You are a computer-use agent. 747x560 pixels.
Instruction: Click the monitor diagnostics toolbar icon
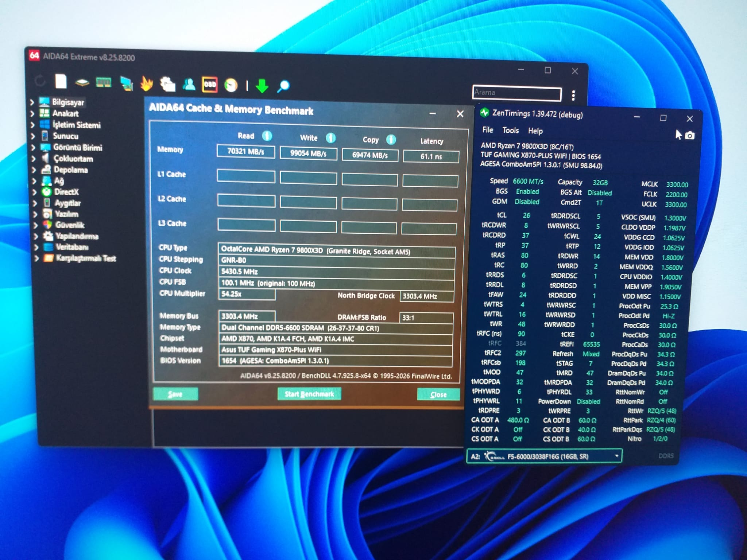[126, 83]
